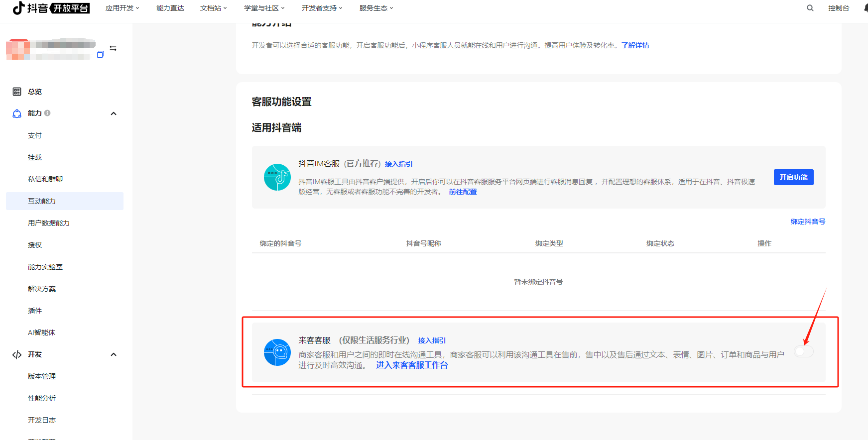
Task: Click the info icon next to 能力
Action: [x=47, y=113]
